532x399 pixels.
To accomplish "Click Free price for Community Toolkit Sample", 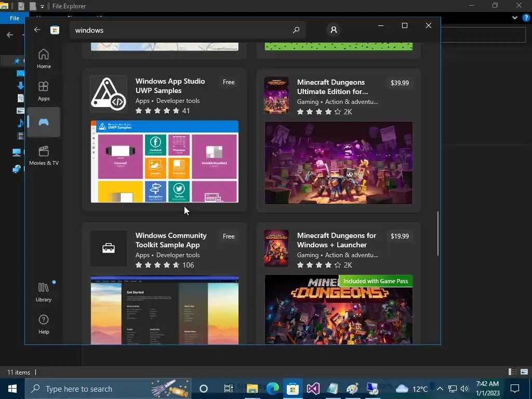I will (229, 236).
